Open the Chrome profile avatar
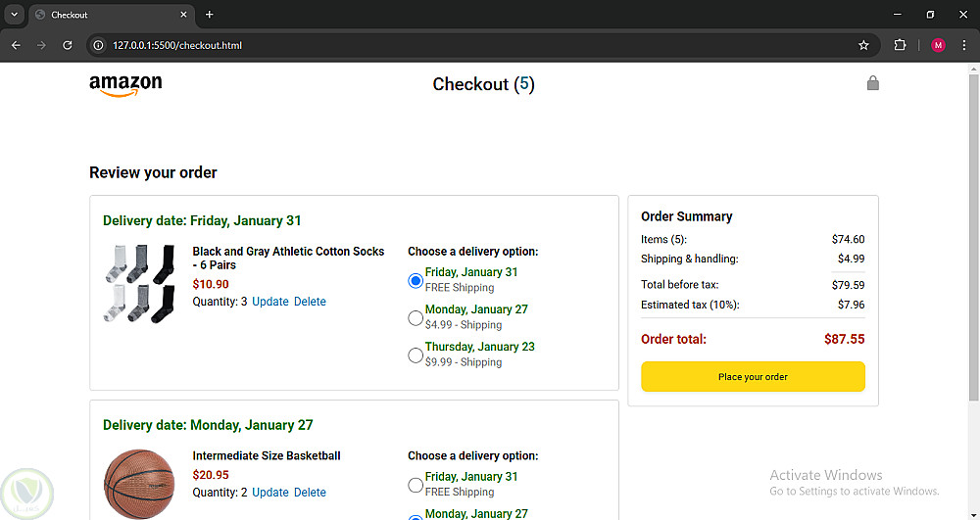The height and width of the screenshot is (520, 980). point(938,45)
